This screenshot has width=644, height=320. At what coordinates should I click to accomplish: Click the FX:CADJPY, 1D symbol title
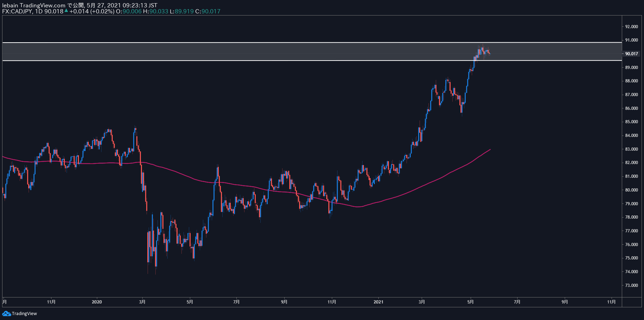(23, 11)
